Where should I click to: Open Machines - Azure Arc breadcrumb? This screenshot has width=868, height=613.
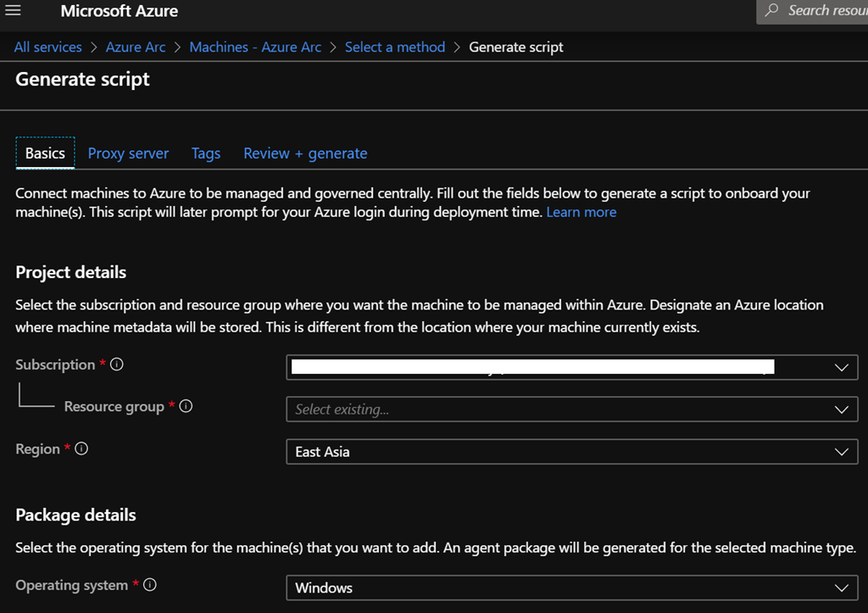[x=255, y=47]
